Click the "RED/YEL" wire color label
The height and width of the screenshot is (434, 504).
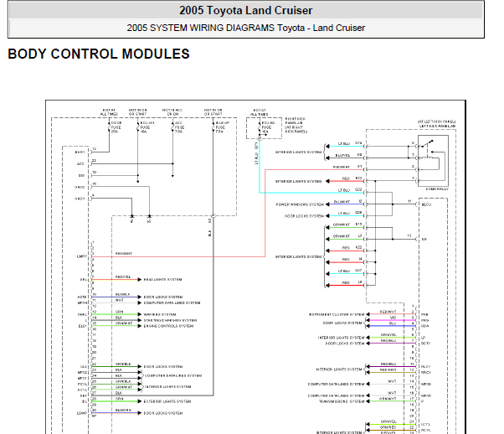123,277
